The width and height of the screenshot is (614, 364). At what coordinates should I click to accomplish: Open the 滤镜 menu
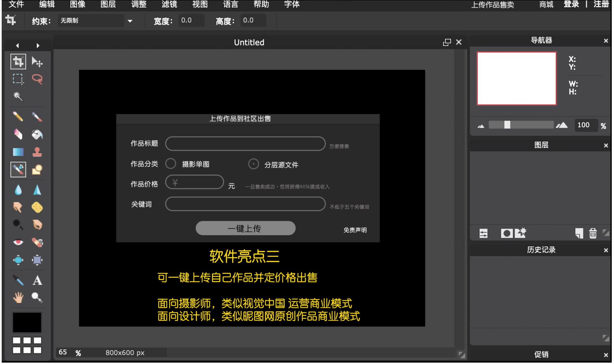pyautogui.click(x=169, y=5)
